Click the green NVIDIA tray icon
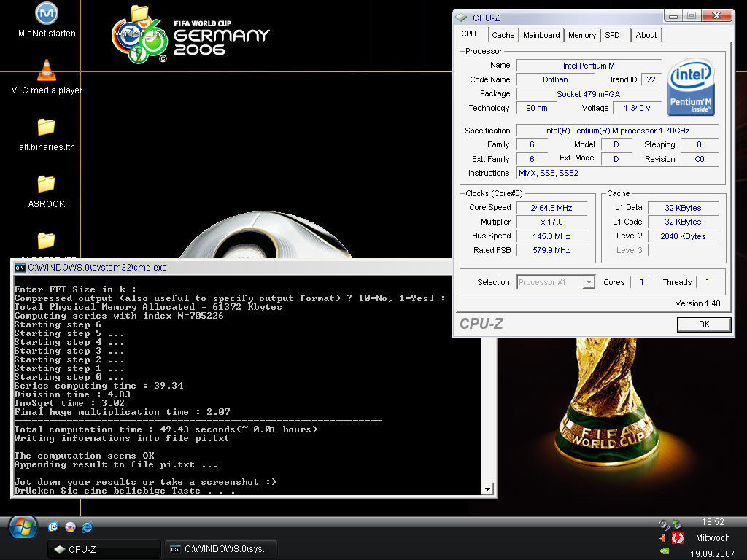The height and width of the screenshot is (560, 747). 664,551
